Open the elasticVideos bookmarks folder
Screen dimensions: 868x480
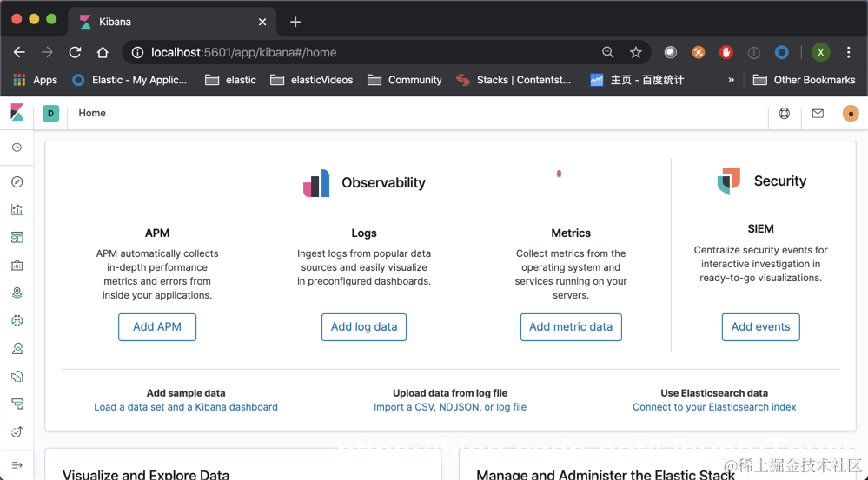[311, 80]
